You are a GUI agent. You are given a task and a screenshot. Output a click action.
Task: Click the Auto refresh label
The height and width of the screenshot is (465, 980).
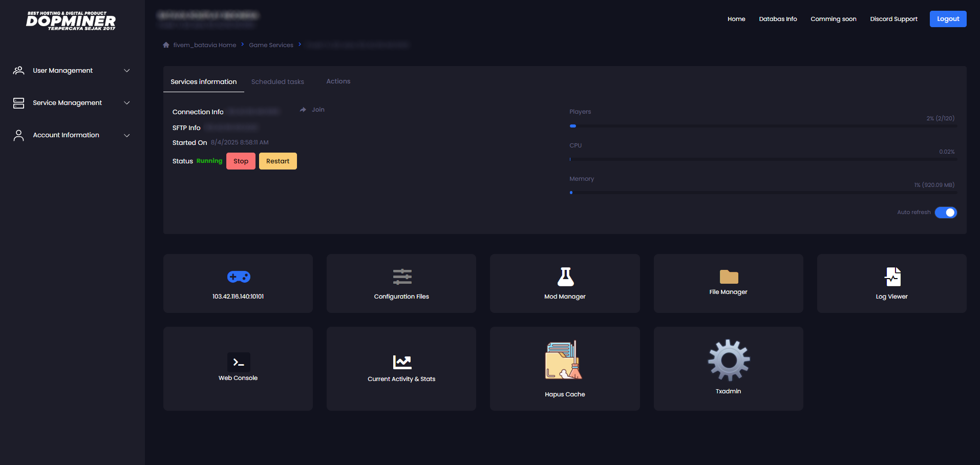click(x=913, y=212)
